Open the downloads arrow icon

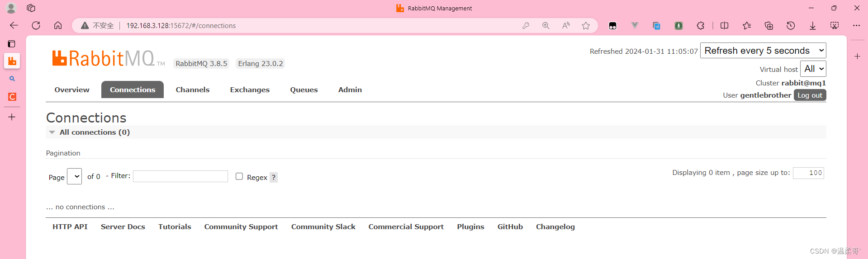[812, 26]
